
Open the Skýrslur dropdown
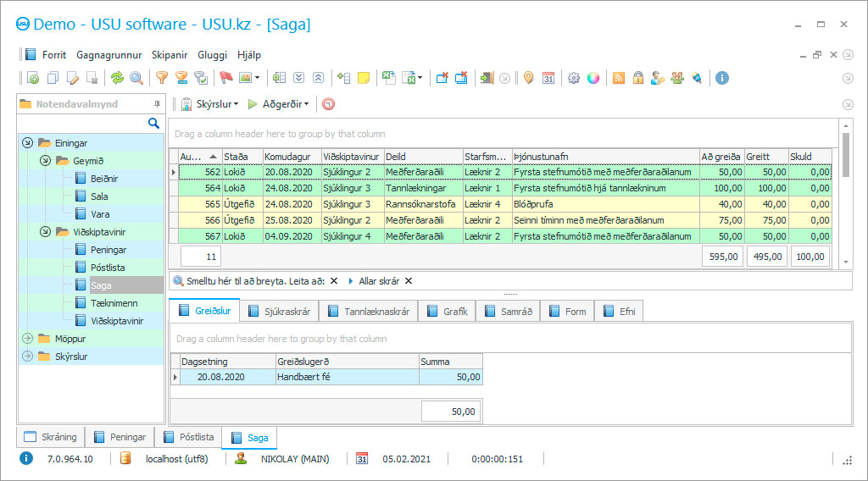211,104
